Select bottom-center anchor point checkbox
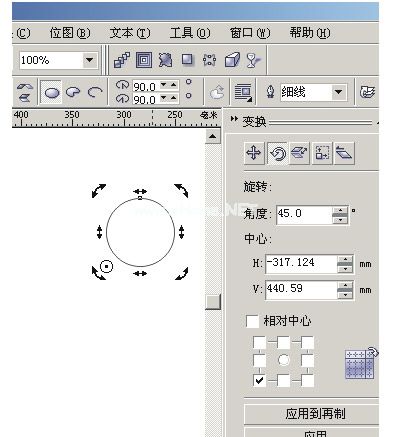Screen dimensions: 400x437 pyautogui.click(x=283, y=380)
